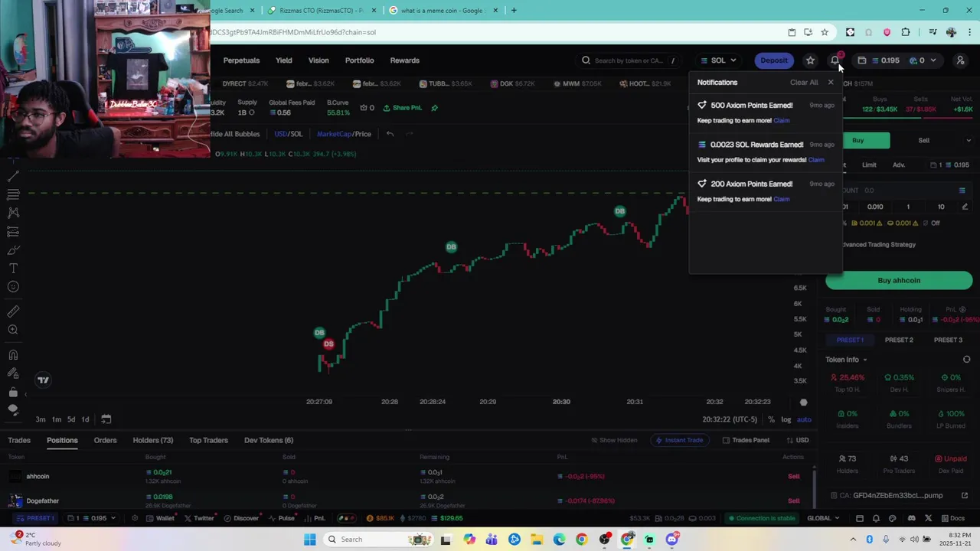Select PRESET 2 trading preset
The height and width of the screenshot is (551, 980).
point(899,340)
